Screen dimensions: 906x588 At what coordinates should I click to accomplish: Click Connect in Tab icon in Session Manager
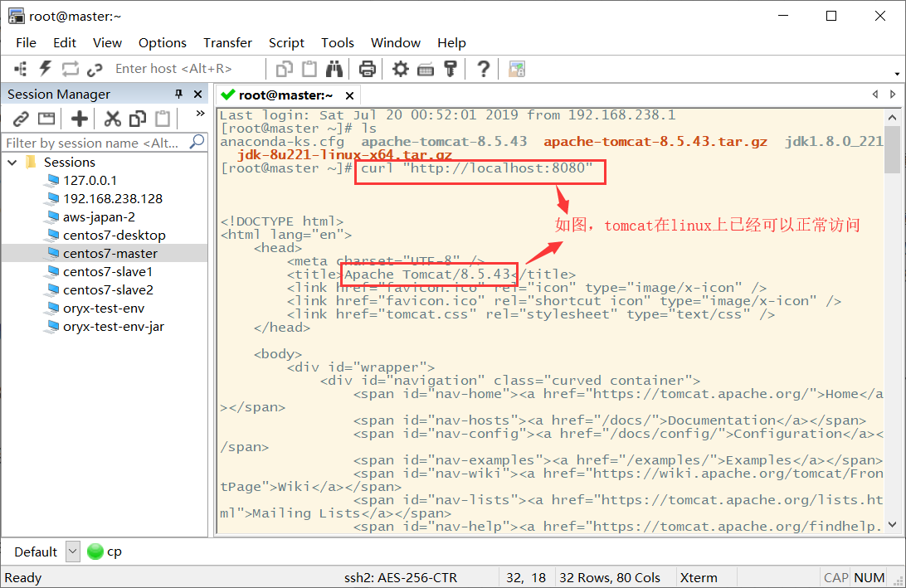46,119
